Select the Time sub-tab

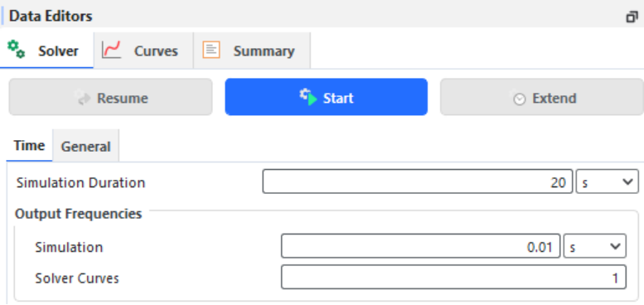(29, 145)
